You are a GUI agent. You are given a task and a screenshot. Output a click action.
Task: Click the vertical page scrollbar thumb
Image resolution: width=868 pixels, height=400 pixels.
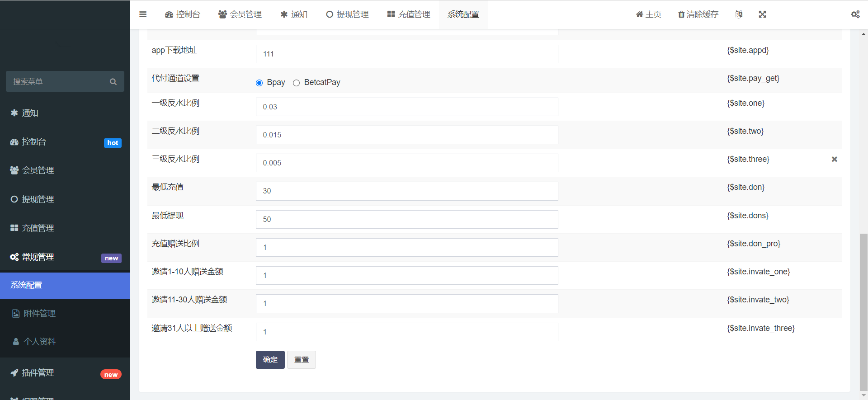pyautogui.click(x=863, y=311)
